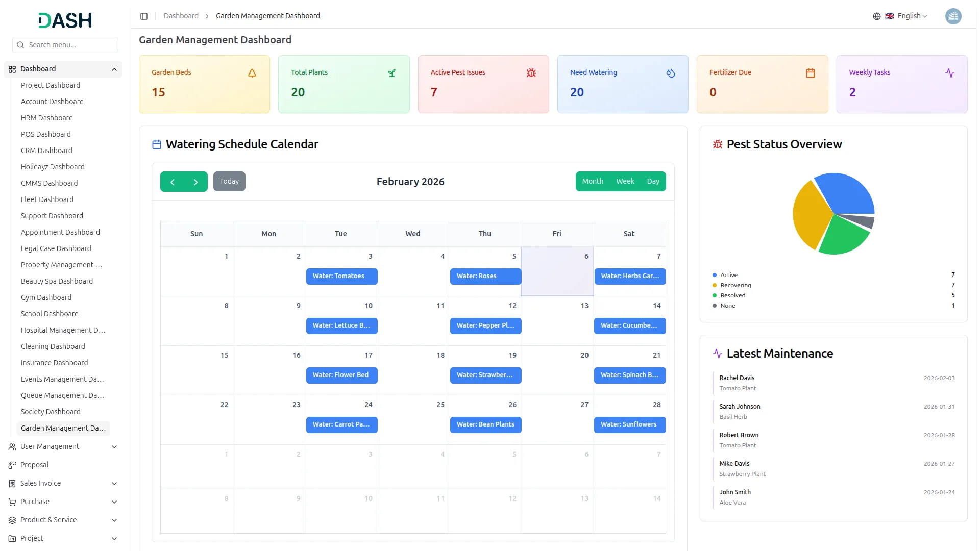Open Water: Sunflowers event
The image size is (980, 551).
click(629, 425)
